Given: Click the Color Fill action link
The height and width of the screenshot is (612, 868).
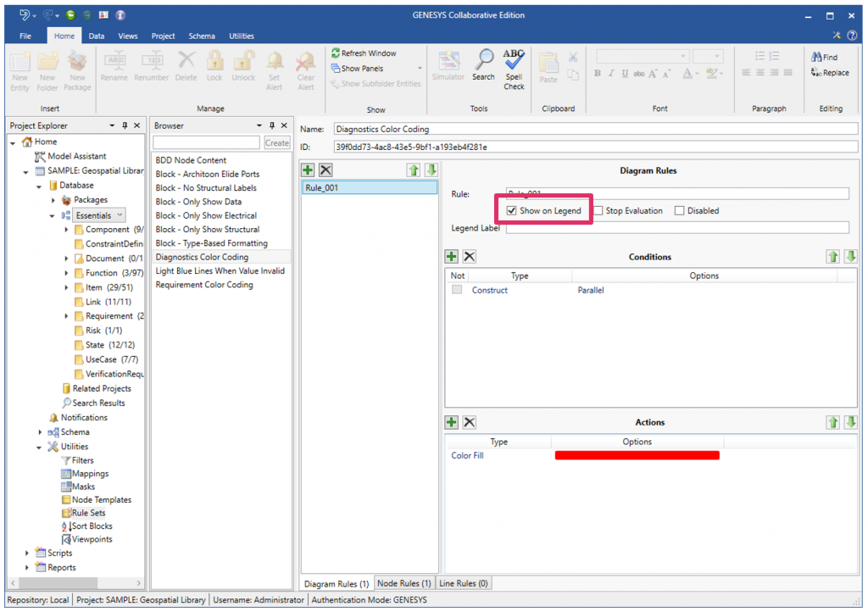Looking at the screenshot, I should 467,455.
